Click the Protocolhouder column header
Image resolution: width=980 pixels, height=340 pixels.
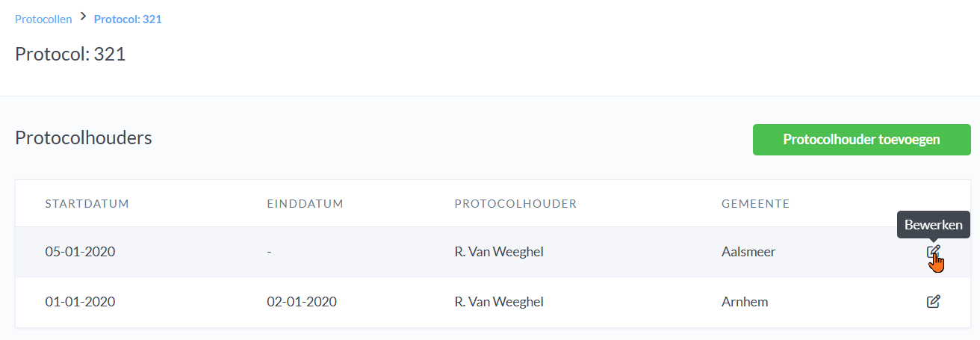tap(515, 204)
